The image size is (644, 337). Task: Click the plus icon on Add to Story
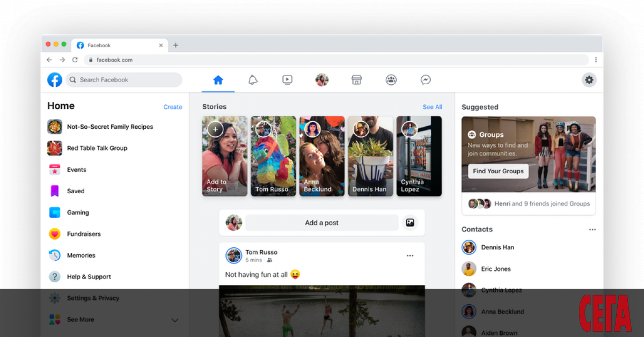coord(215,129)
